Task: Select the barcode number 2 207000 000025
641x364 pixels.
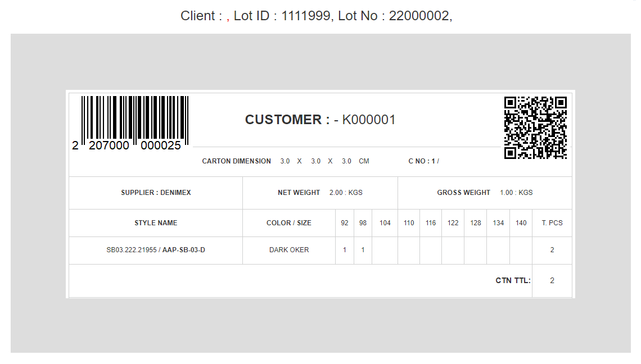Action: pyautogui.click(x=127, y=145)
